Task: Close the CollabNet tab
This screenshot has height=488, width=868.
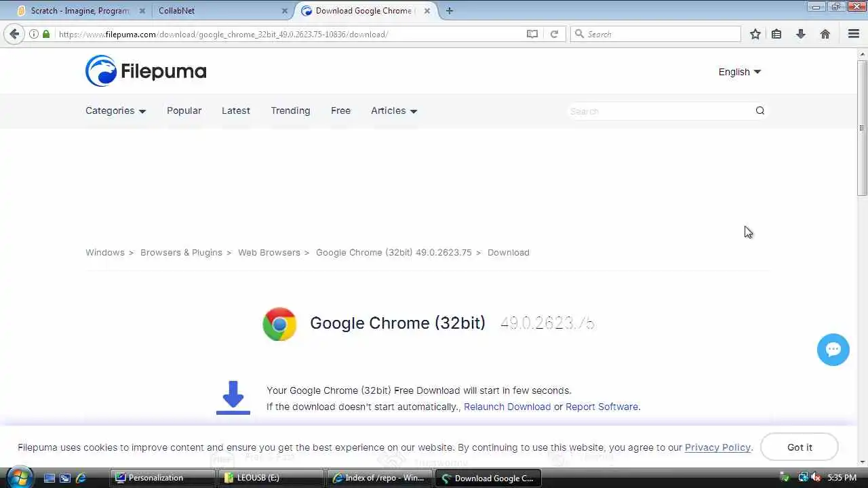Action: 285,11
